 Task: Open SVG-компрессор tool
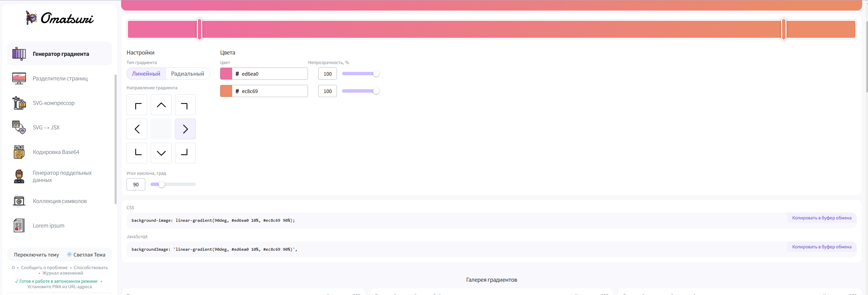[x=60, y=103]
